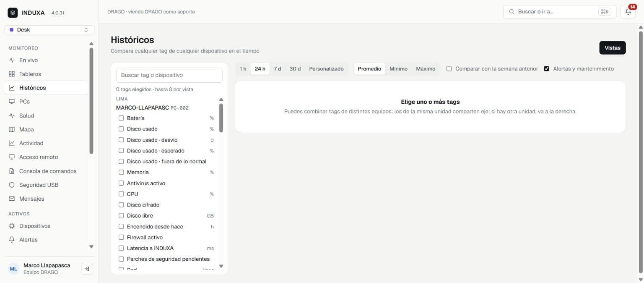The image size is (644, 283).
Task: Click the 4.0.31 version badge
Action: (57, 13)
